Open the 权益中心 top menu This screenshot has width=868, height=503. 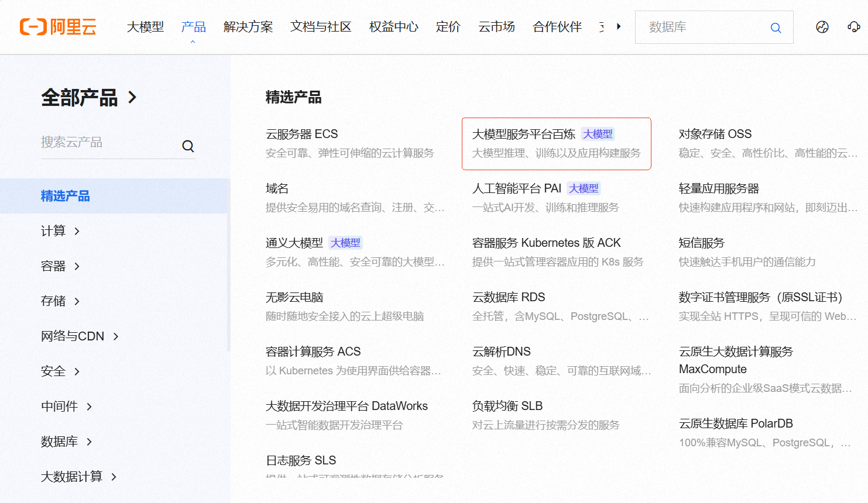pos(394,27)
